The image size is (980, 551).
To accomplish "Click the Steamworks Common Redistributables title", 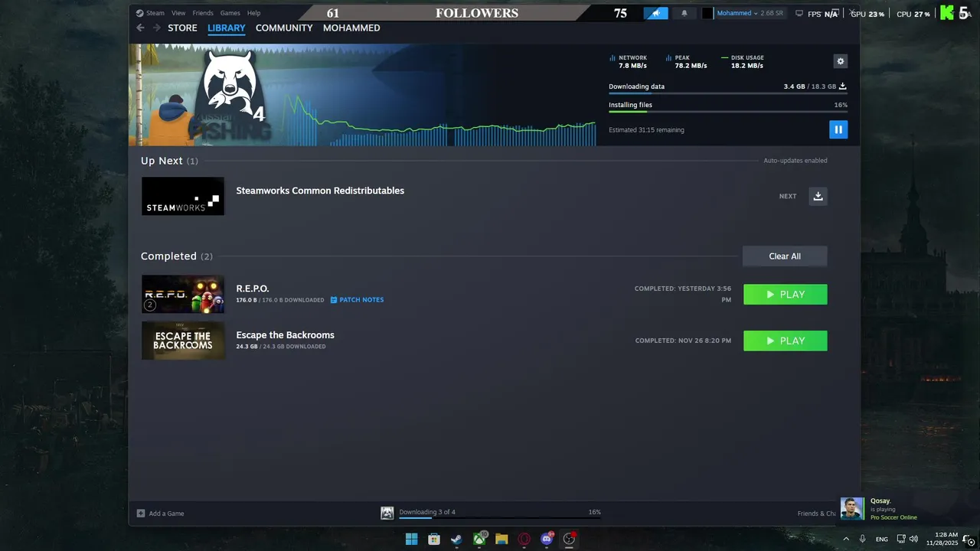I will pos(320,191).
